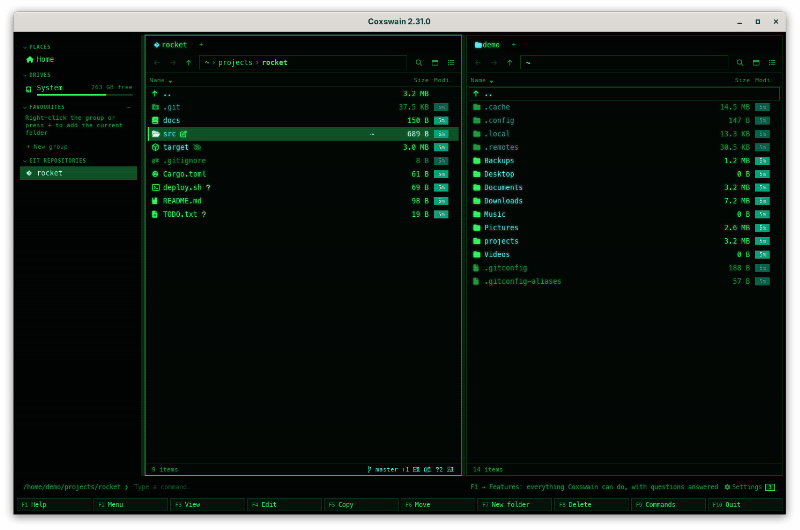Screen dimensions: 800x530
Task: Go up one folder in demo pane
Action: (510, 63)
